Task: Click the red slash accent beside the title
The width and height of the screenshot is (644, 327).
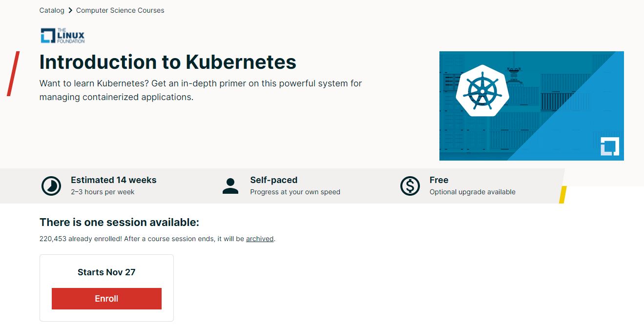Action: pos(13,74)
